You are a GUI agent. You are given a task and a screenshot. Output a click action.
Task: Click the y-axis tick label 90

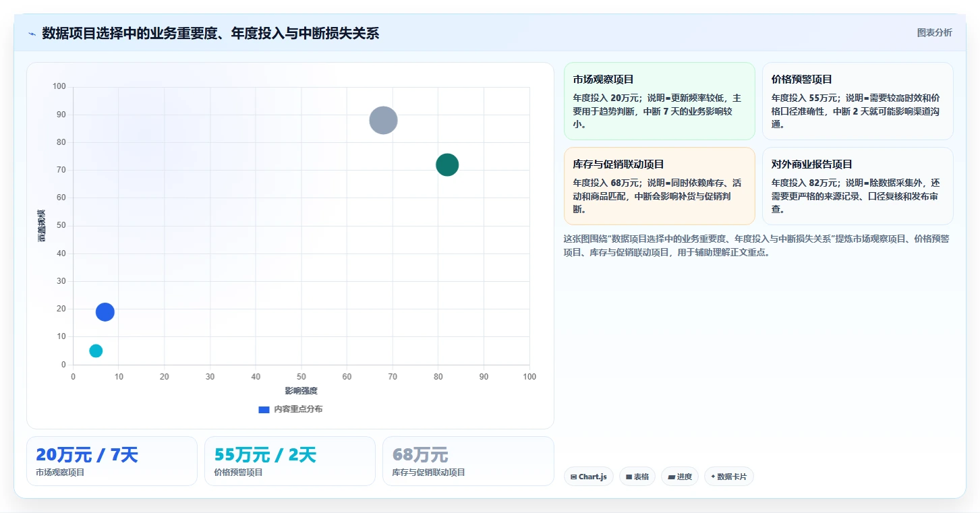pyautogui.click(x=61, y=115)
